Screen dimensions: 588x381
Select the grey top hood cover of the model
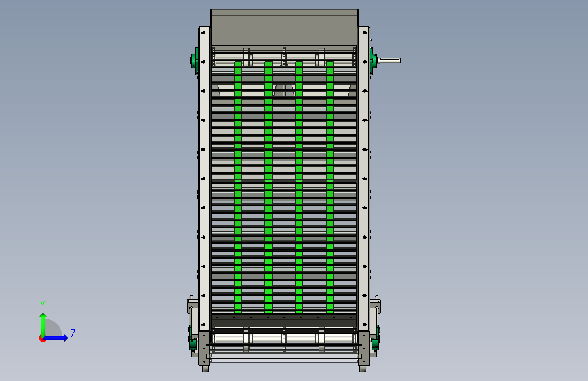coord(284,27)
